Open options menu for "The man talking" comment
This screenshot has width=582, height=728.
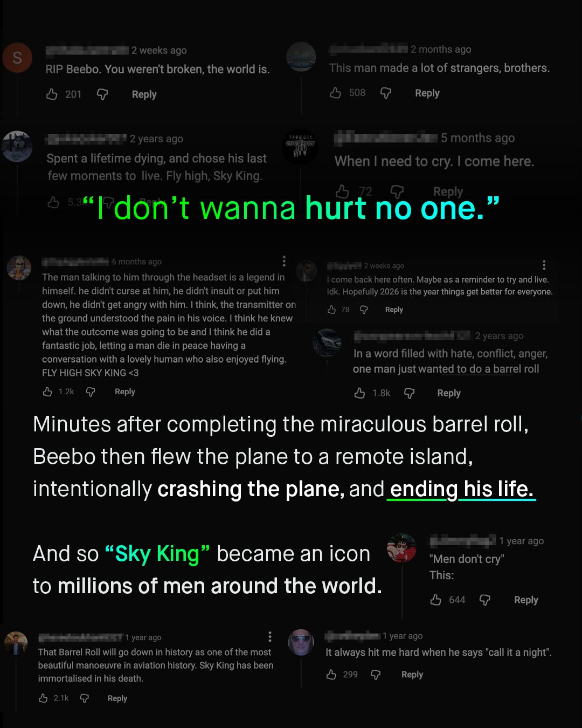pos(284,261)
